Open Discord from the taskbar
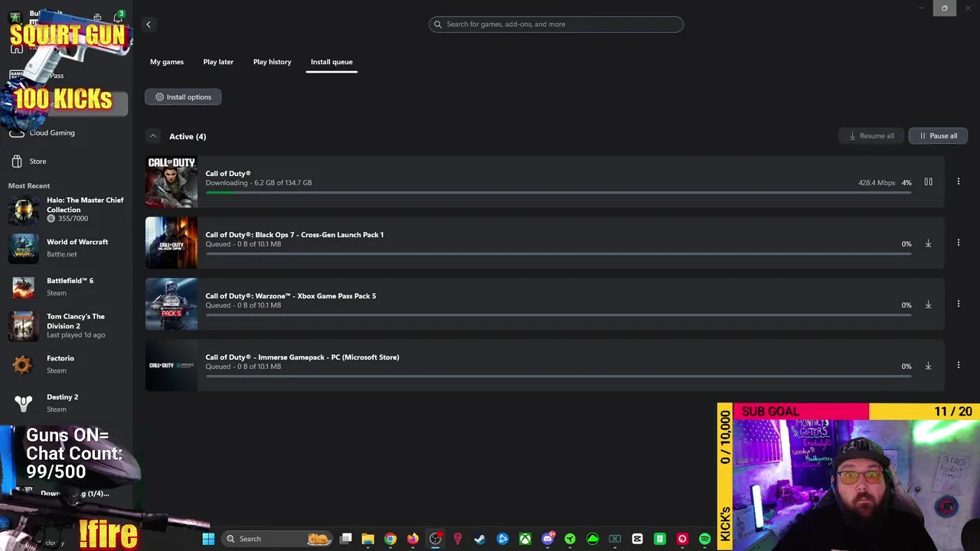Screen dimensions: 980x551 (x=547, y=539)
